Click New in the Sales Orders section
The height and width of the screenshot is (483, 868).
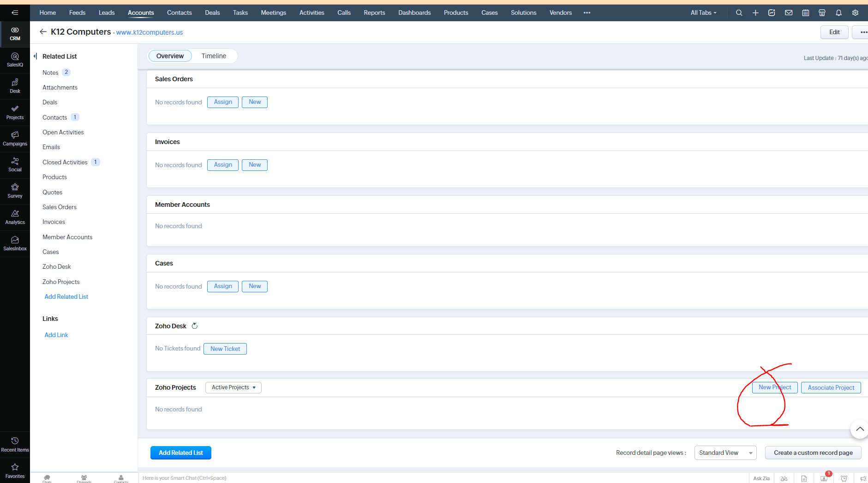pyautogui.click(x=255, y=102)
